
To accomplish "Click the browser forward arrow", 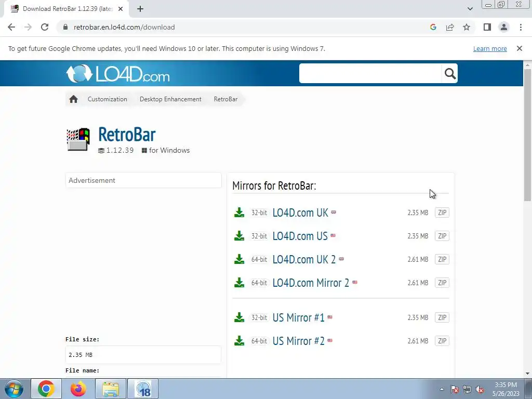I will tap(28, 27).
